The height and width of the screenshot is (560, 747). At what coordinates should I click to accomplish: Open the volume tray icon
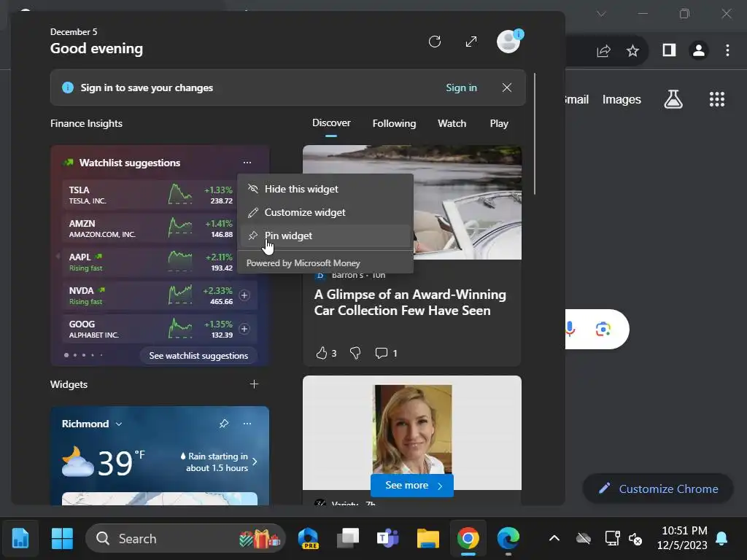635,539
